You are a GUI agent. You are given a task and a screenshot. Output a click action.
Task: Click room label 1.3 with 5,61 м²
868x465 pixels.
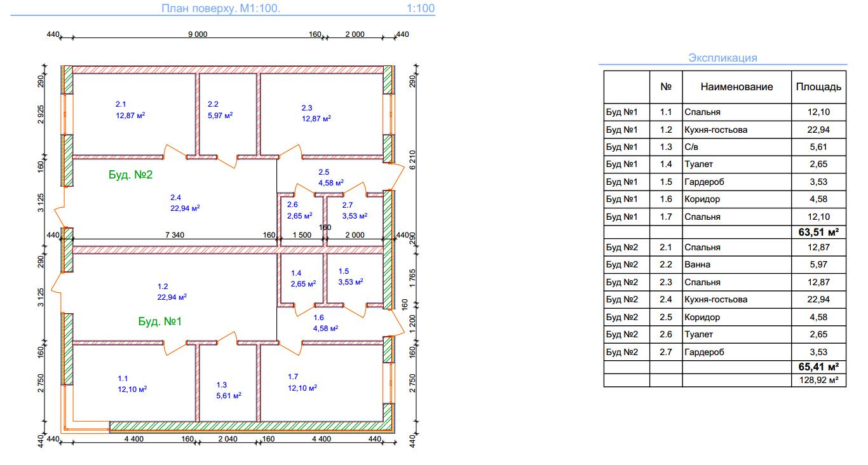229,390
